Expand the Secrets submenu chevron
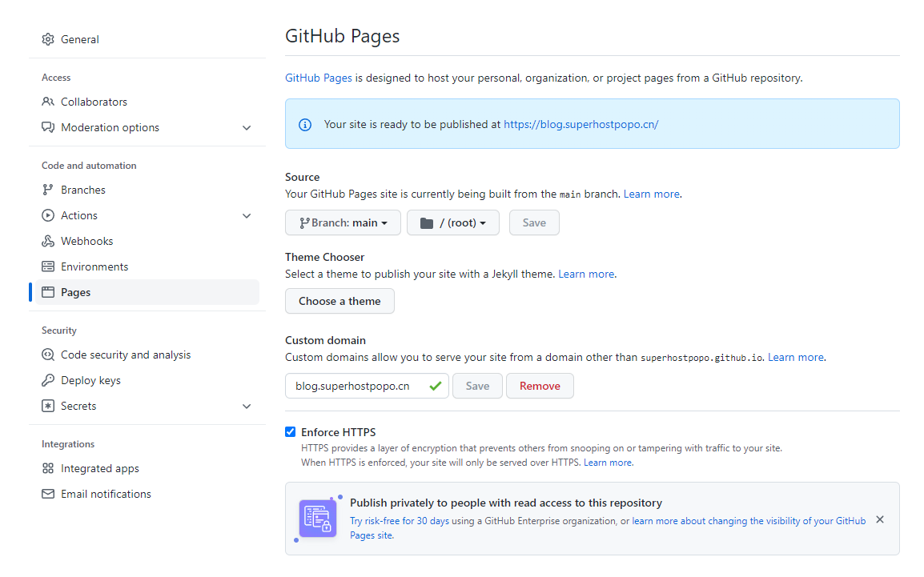The image size is (924, 577). (247, 407)
